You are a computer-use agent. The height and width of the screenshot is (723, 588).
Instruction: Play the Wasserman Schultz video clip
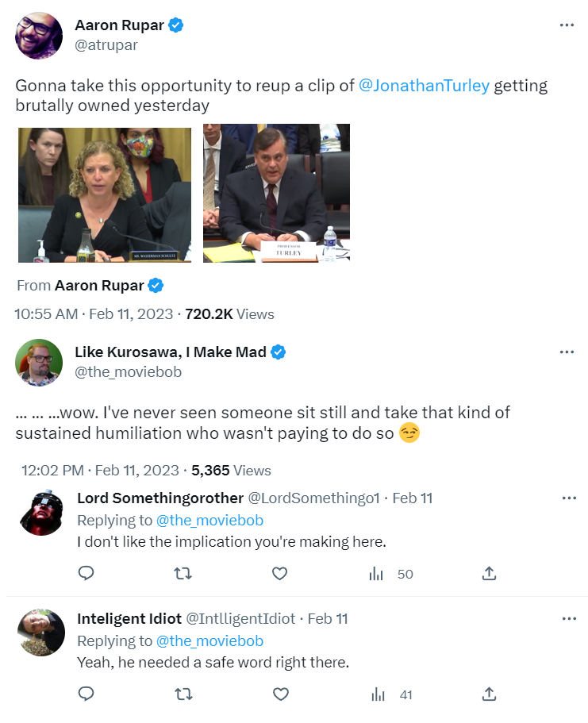pyautogui.click(x=105, y=194)
